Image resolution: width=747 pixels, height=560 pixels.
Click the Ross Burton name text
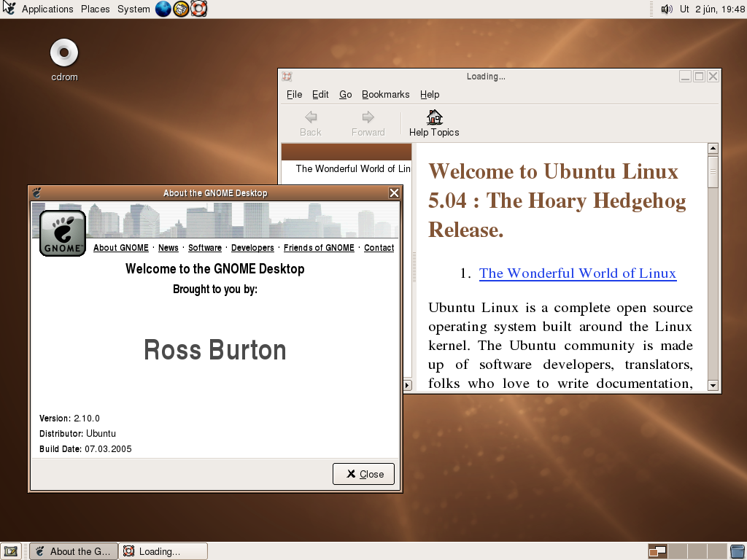(215, 350)
